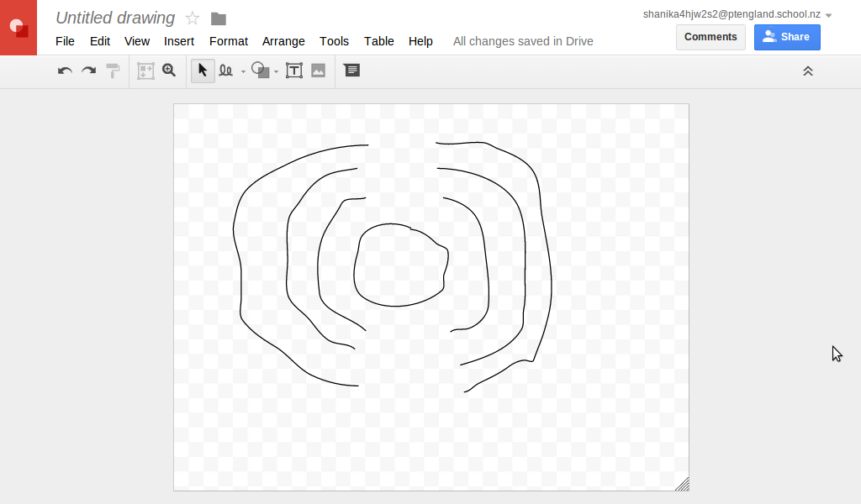Select the scribble line tool
This screenshot has width=861, height=504.
click(225, 71)
